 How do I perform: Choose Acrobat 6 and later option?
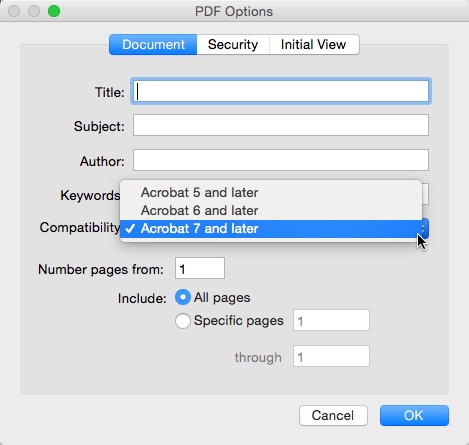271,210
